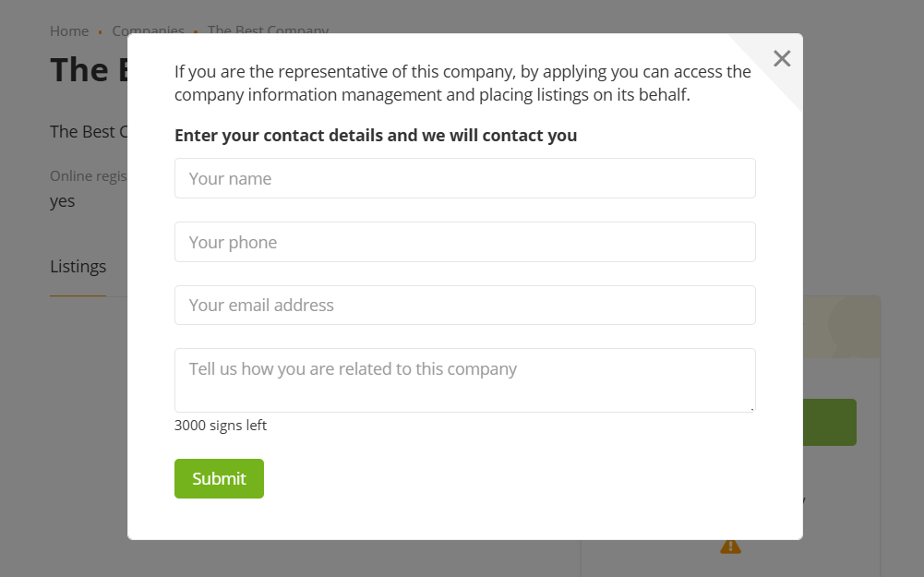Go to Home breadcrumb link
This screenshot has height=577, width=924.
coord(69,31)
